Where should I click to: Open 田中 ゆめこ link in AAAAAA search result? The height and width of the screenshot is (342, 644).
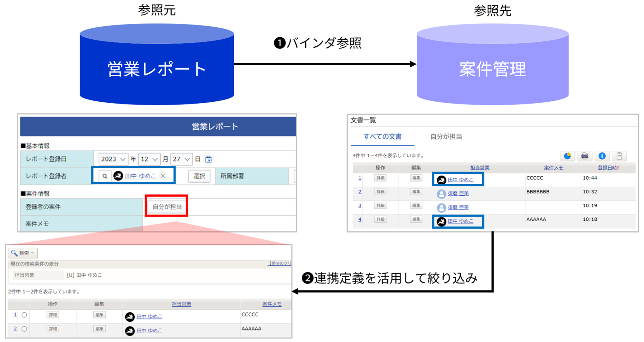point(149,330)
